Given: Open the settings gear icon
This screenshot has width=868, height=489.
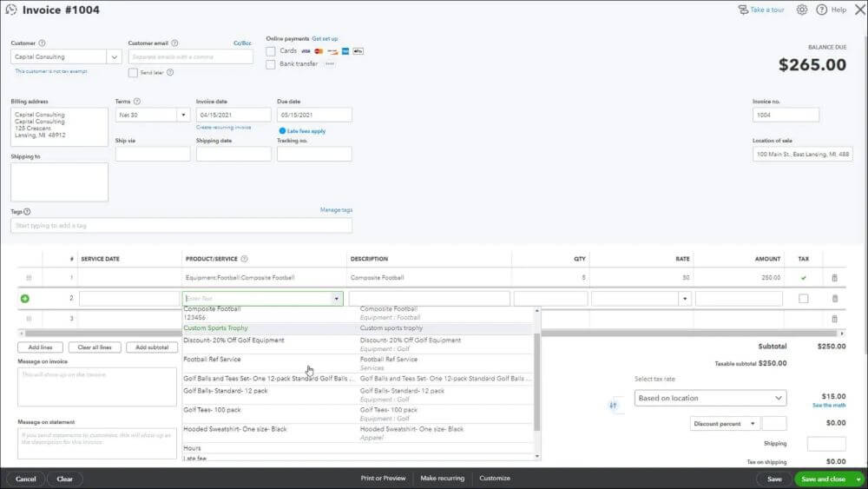Looking at the screenshot, I should (x=801, y=10).
